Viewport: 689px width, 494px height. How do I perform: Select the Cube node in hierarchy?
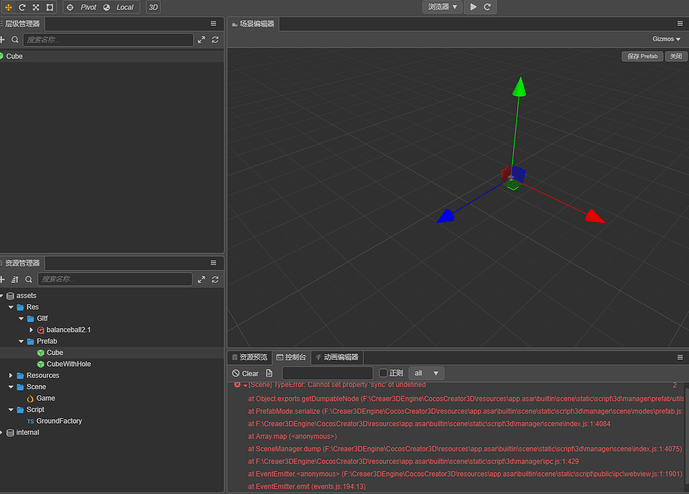(x=112, y=56)
